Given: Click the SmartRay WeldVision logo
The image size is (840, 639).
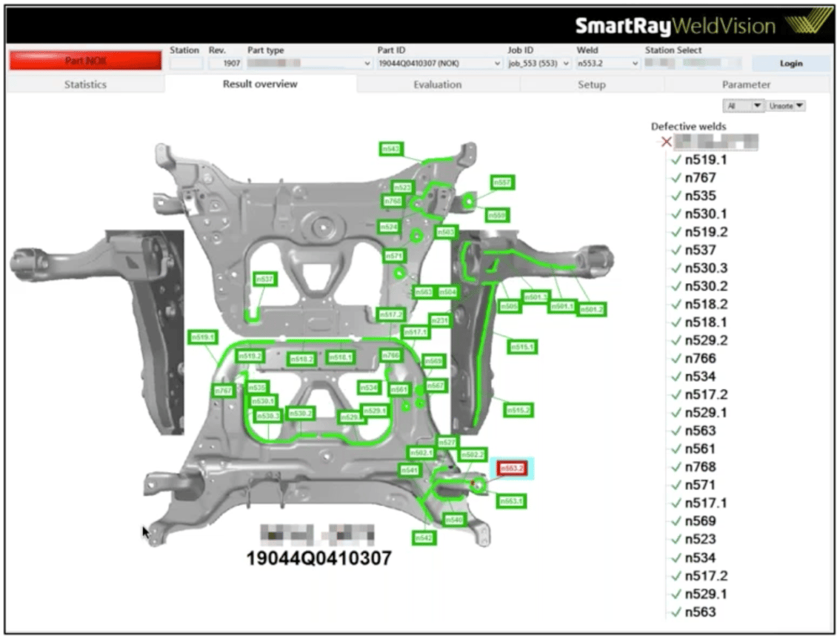Looking at the screenshot, I should pos(674,24).
